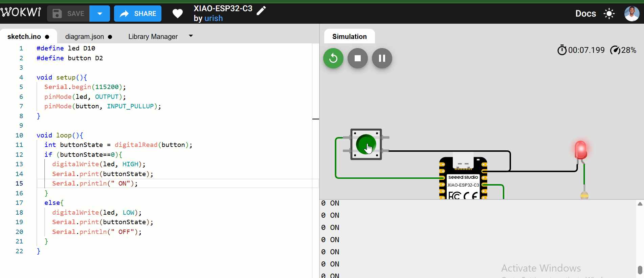
Task: Click the first "0 ON" serial output line
Action: [330, 203]
